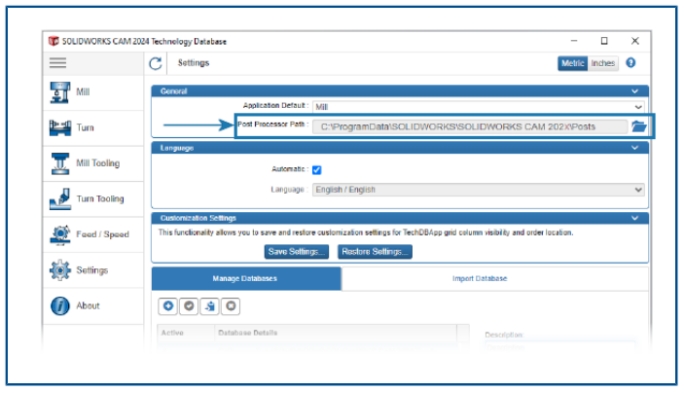Open the Language English dropdown

click(x=478, y=190)
